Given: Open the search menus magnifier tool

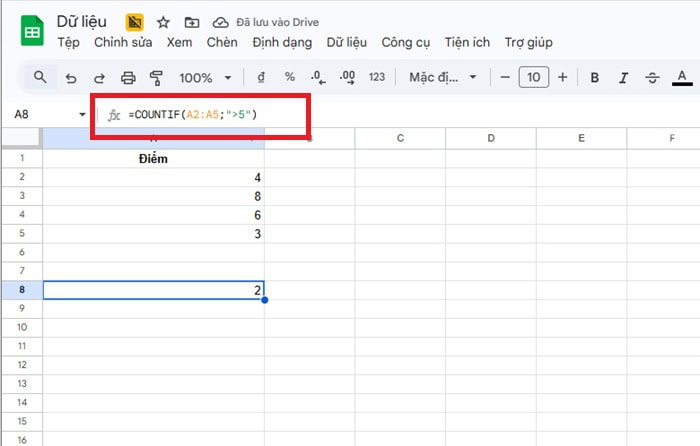Looking at the screenshot, I should tap(40, 77).
